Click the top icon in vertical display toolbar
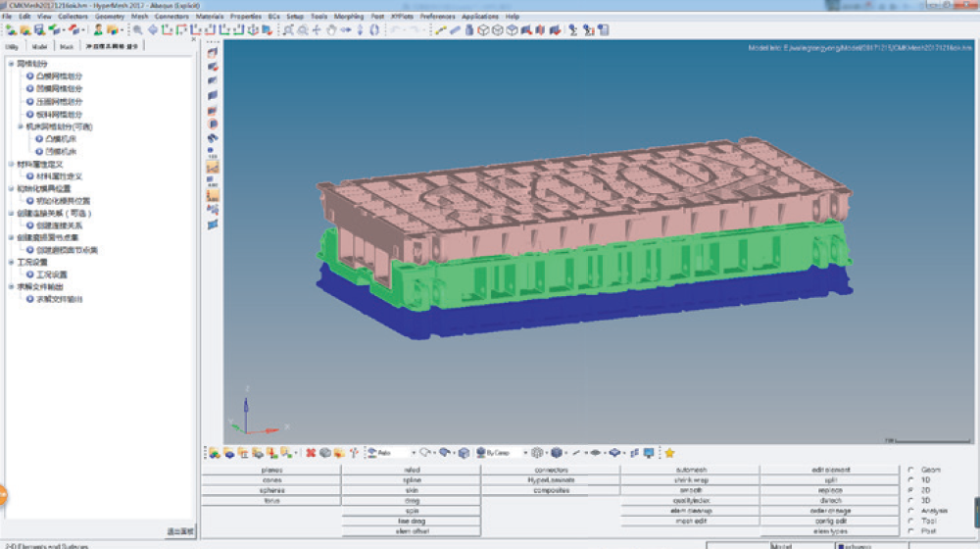This screenshot has height=549, width=980. coord(213,52)
